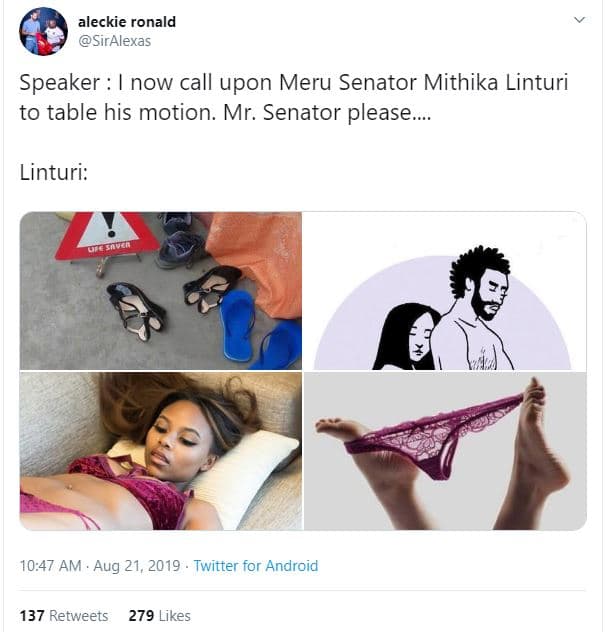Click the Aug 21, 2019 date
The width and height of the screenshot is (609, 632).
(x=138, y=566)
